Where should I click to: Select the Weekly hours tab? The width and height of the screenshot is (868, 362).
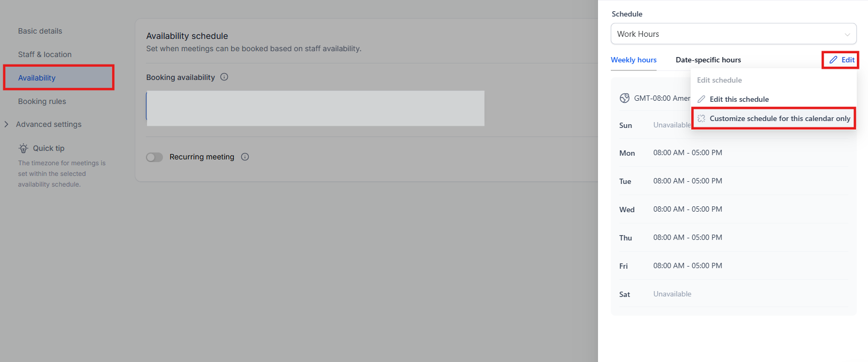[x=634, y=60]
